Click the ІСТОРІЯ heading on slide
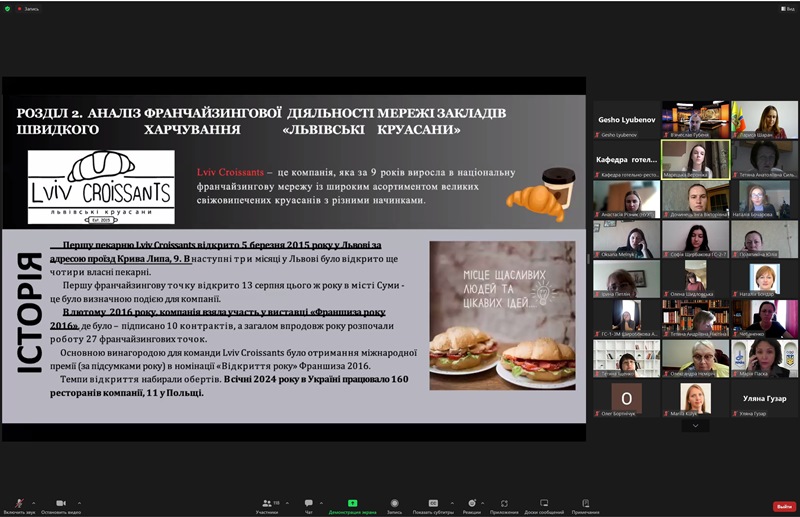The image size is (800, 517). click(x=29, y=312)
